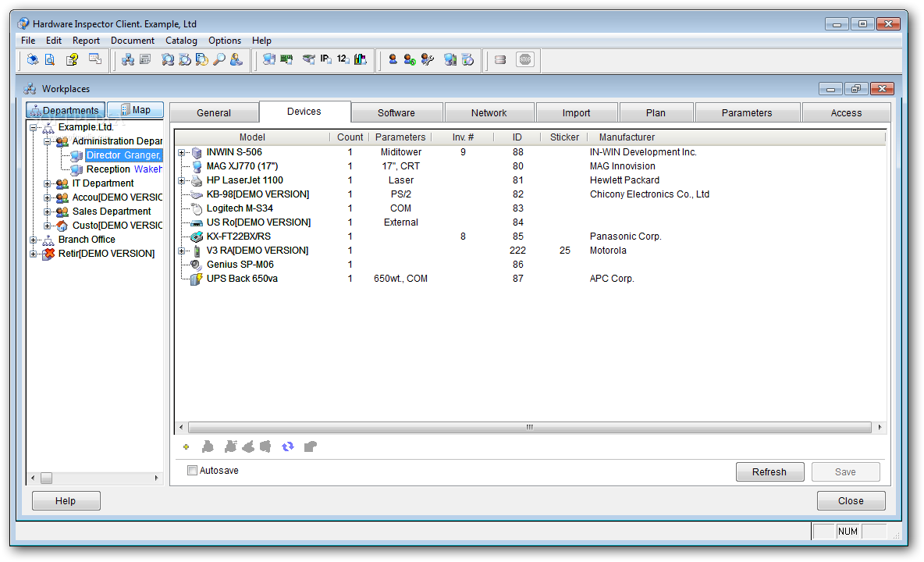
Task: Expand the Retir[DEMO VERSION] node
Action: [34, 254]
